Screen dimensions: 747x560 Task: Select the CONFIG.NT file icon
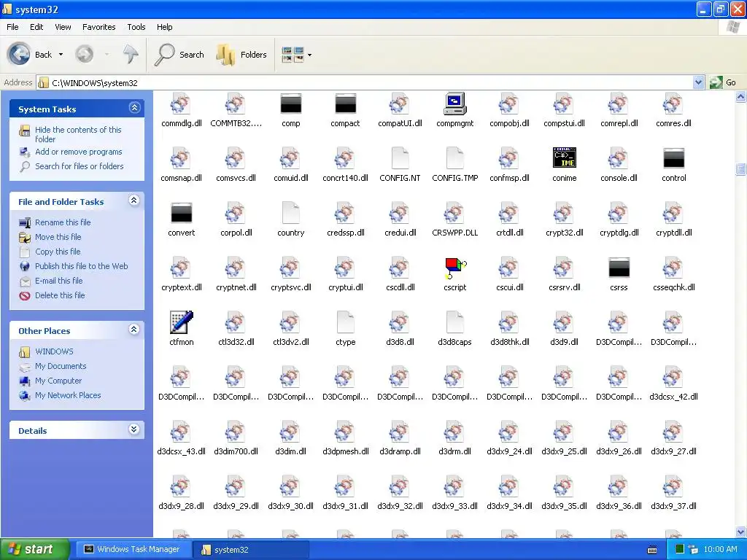pos(400,158)
